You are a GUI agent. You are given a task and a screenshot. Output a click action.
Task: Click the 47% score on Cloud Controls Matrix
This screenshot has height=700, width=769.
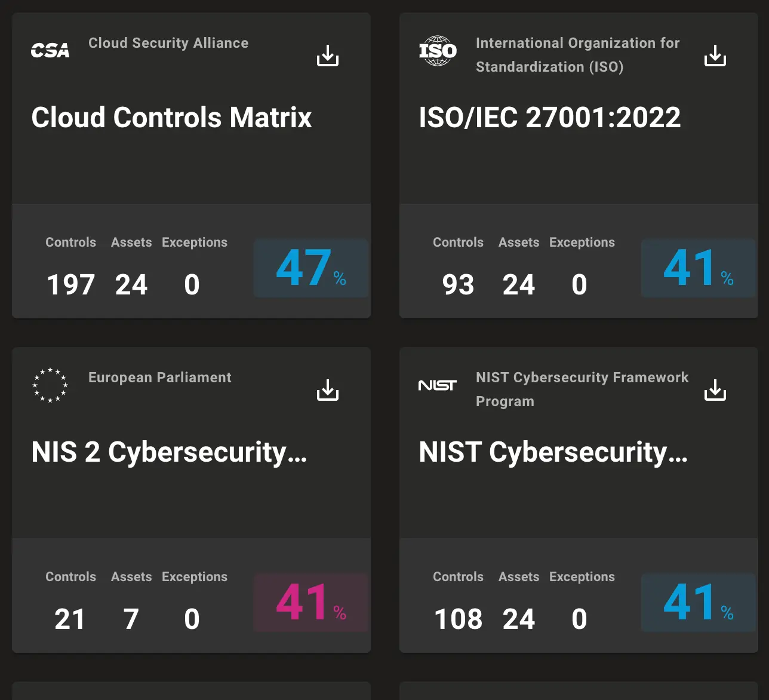[310, 268]
